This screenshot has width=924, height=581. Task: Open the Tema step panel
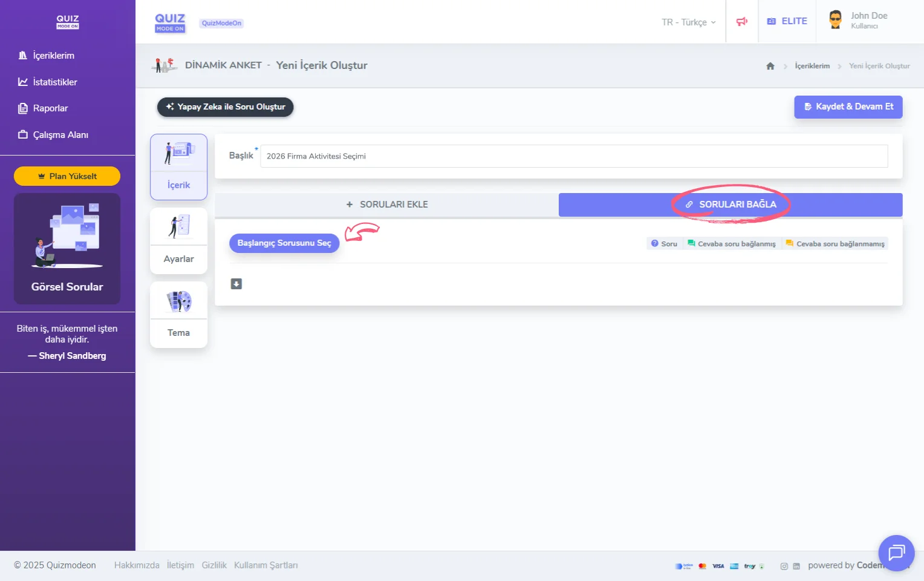178,315
